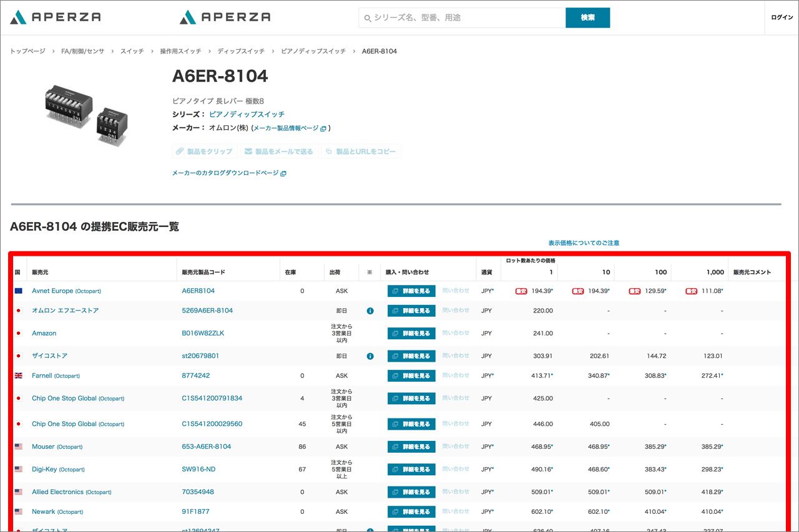Open product code 5269A6ER-8104 link

[x=207, y=311]
